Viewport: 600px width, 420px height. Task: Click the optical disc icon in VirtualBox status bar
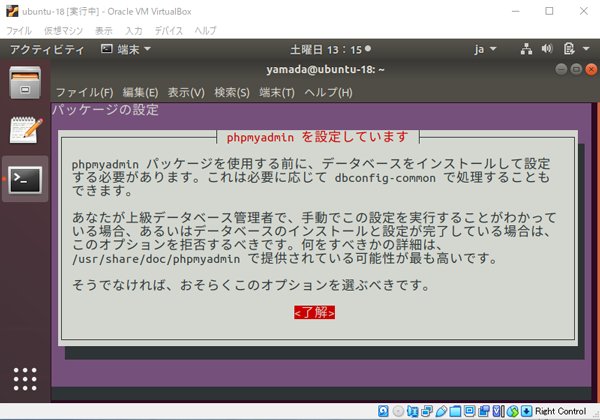(x=398, y=411)
